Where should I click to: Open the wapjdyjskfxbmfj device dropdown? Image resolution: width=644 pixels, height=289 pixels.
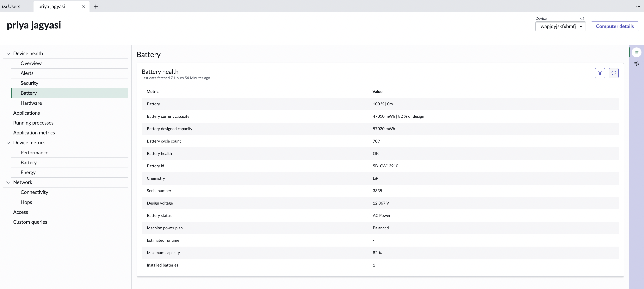[560, 27]
